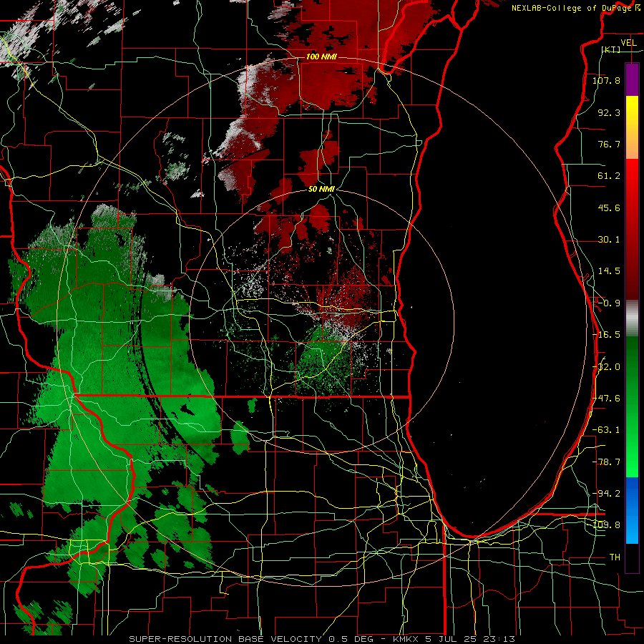Click the -47.6 value on velocity scale
The image size is (644, 644).
click(x=606, y=399)
